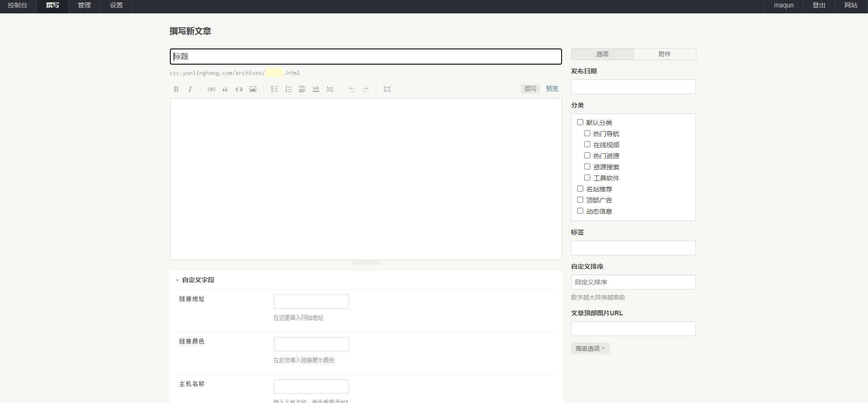868x403 pixels.
Task: Create a numbered list
Action: tap(275, 89)
